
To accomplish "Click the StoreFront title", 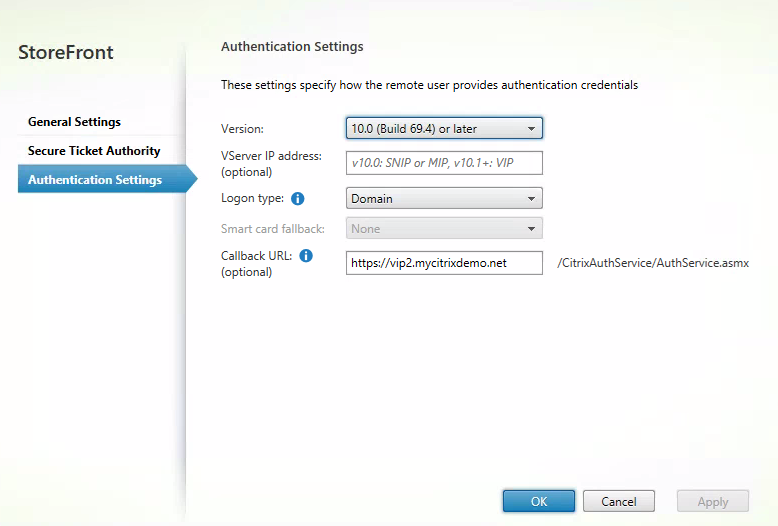I will (x=66, y=53).
